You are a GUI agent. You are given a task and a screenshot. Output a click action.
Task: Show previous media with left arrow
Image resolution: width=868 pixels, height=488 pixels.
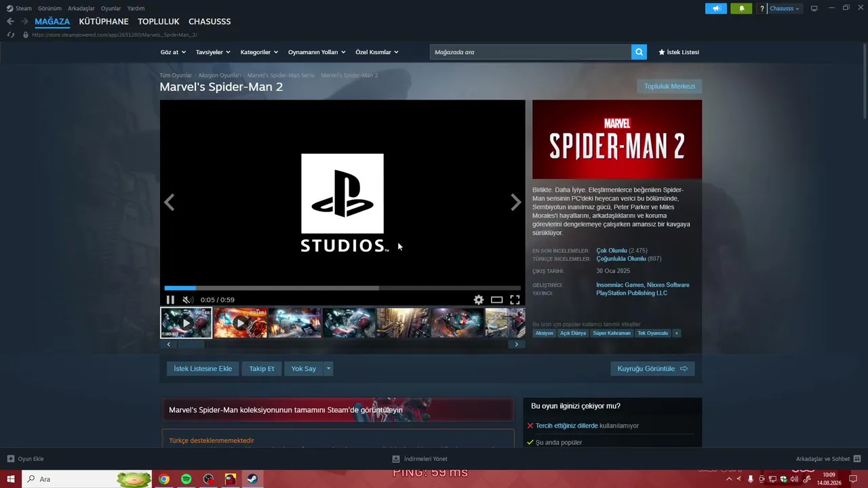click(170, 202)
